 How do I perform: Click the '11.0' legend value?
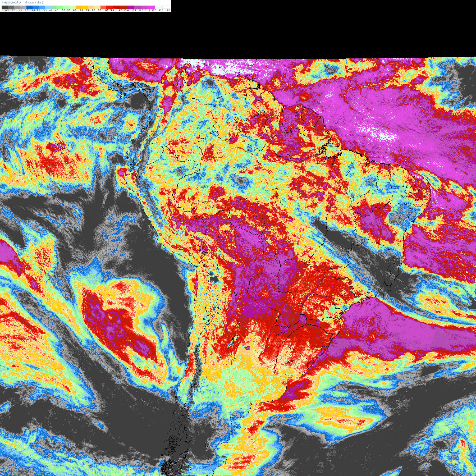[x=141, y=10]
